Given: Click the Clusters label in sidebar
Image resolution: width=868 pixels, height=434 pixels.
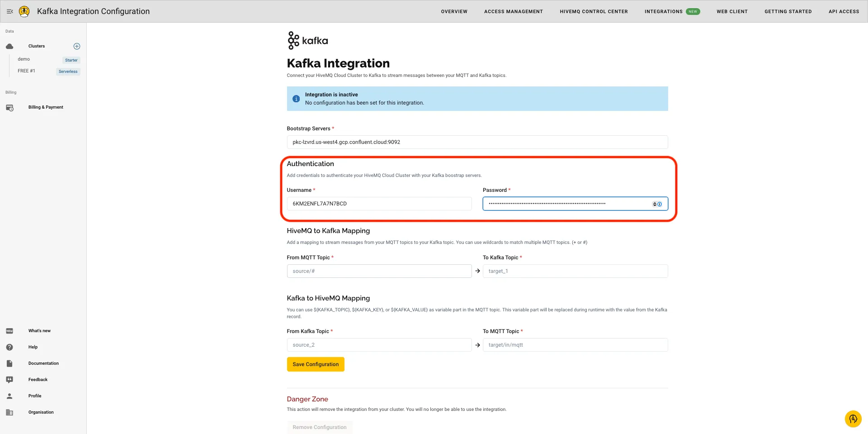Looking at the screenshot, I should (37, 46).
